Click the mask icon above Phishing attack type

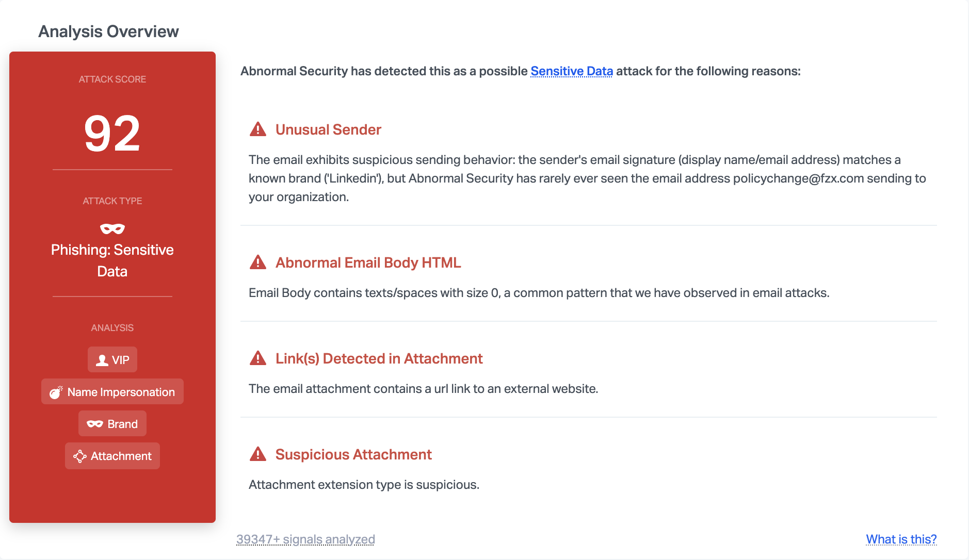(x=112, y=228)
